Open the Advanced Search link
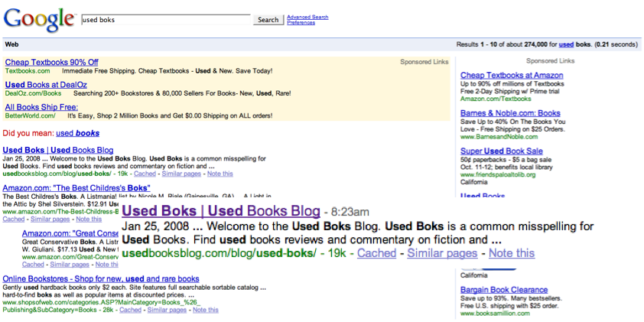 click(x=307, y=18)
